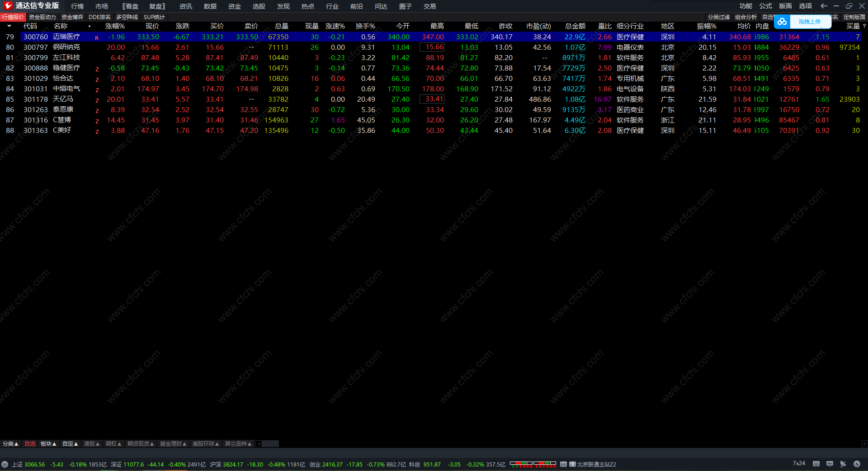868x471 pixels.
Task: Expand the 美股环球 menu at bottom
Action: pos(206,444)
